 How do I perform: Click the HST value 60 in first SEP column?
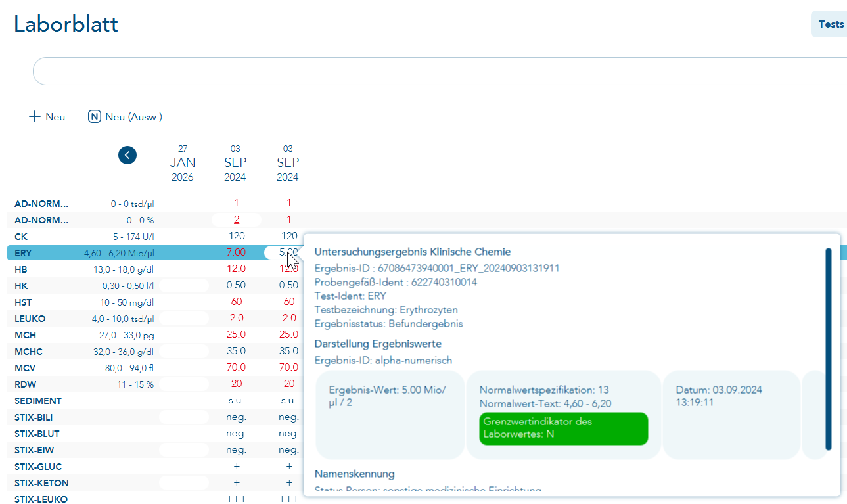click(x=236, y=302)
